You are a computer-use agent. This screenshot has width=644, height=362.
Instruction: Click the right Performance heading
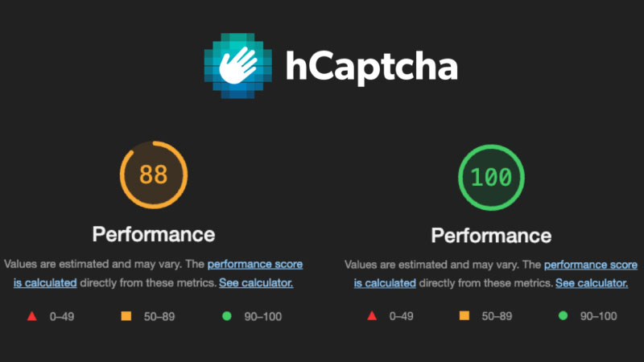tap(491, 236)
